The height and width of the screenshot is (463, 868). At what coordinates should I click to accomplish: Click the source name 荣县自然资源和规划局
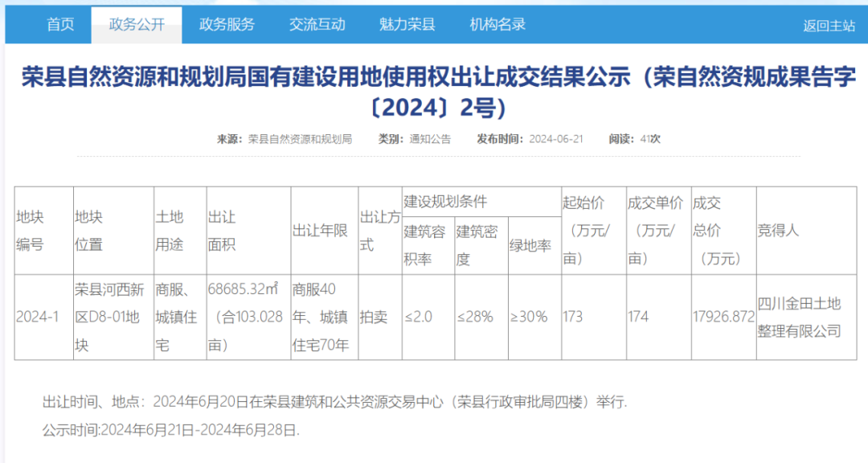pyautogui.click(x=300, y=139)
